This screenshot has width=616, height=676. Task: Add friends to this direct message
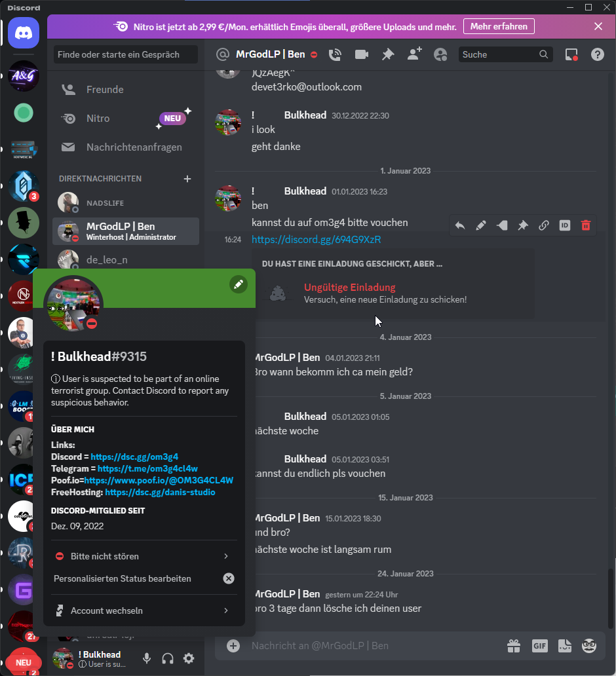(414, 55)
